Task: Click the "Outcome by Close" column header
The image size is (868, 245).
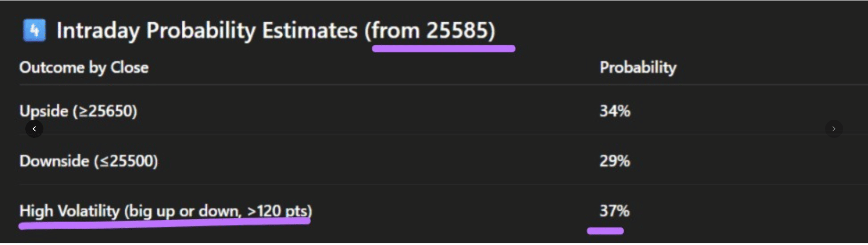Action: coord(84,67)
